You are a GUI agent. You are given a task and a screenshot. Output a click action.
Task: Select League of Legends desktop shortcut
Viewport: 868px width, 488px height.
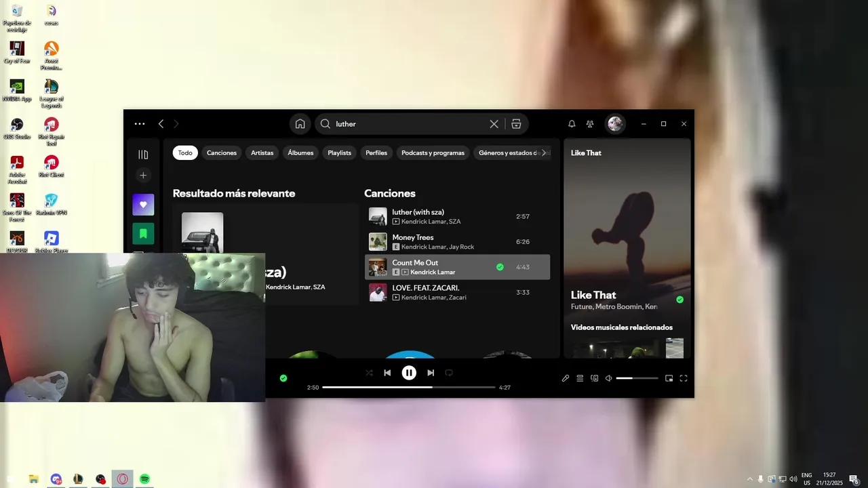pyautogui.click(x=52, y=94)
